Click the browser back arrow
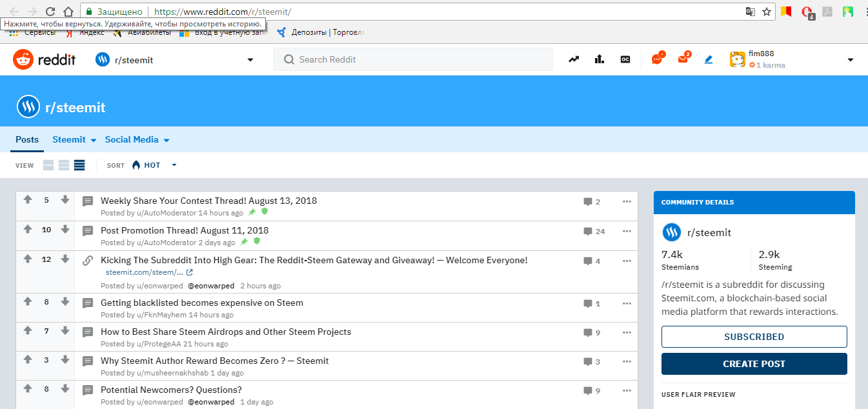Image resolution: width=868 pixels, height=409 pixels. pyautogui.click(x=14, y=12)
